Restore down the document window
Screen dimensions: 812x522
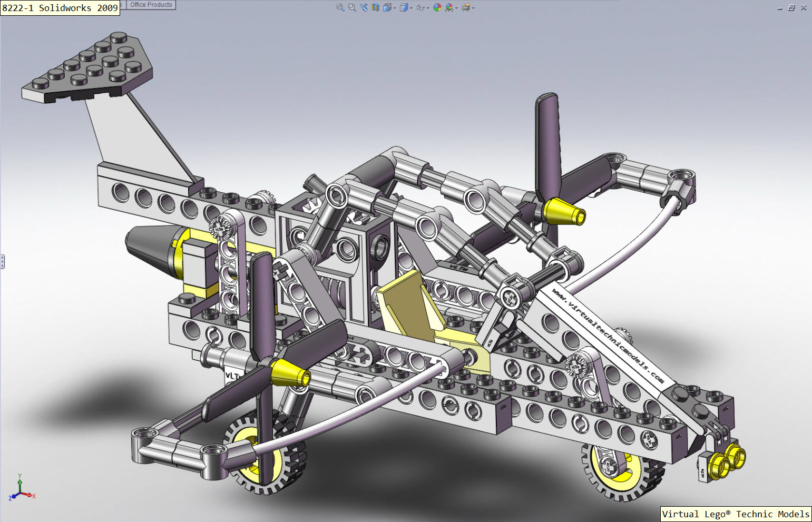pos(791,8)
